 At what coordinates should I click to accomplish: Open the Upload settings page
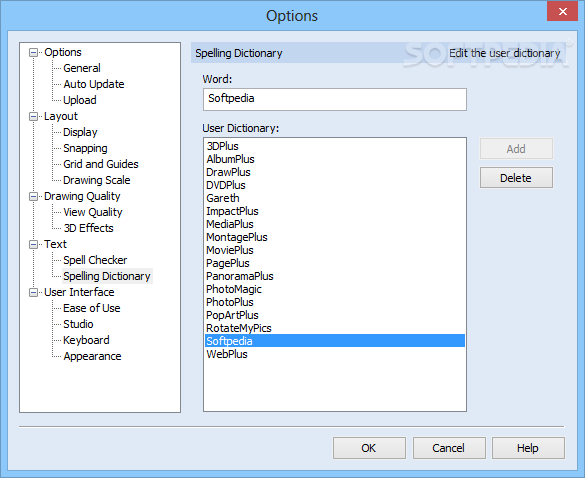point(80,100)
